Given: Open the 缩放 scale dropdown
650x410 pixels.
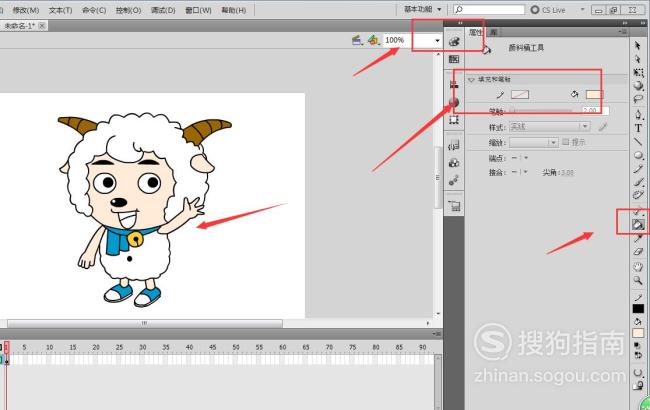Looking at the screenshot, I should coord(534,143).
